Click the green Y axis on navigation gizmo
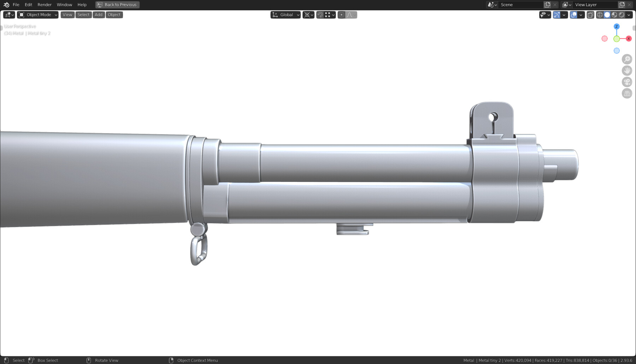This screenshot has width=636, height=364. pyautogui.click(x=617, y=38)
